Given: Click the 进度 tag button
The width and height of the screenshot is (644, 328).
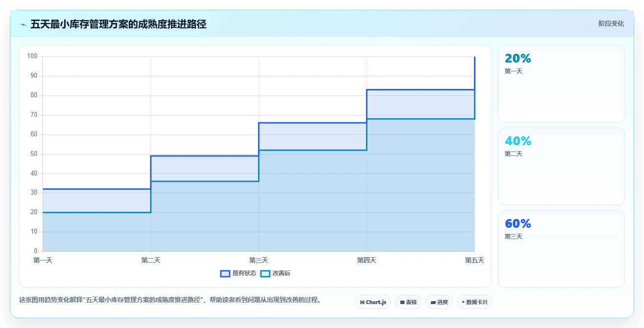Looking at the screenshot, I should [439, 302].
